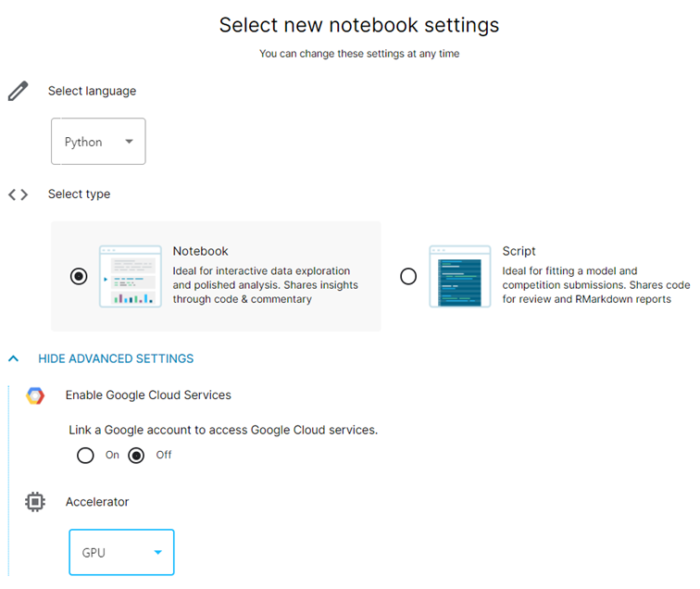Image resolution: width=700 pixels, height=589 pixels.
Task: Click the accelerator chip icon
Action: point(35,502)
